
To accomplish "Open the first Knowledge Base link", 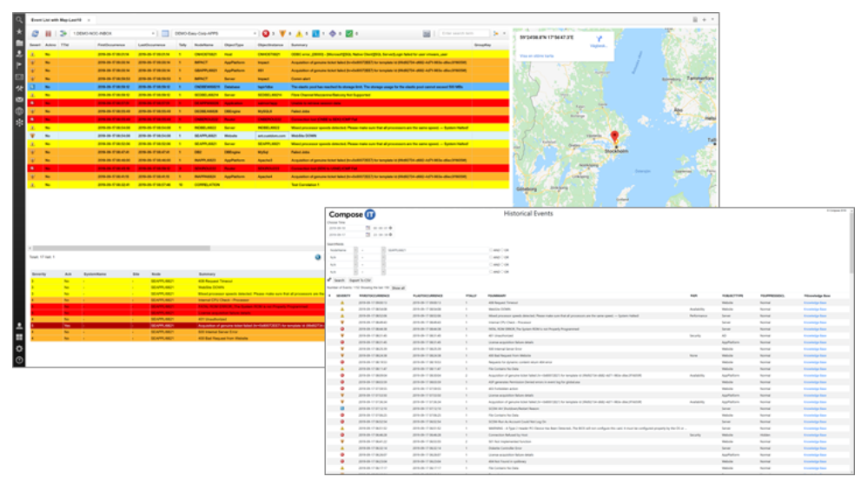I will coord(813,302).
